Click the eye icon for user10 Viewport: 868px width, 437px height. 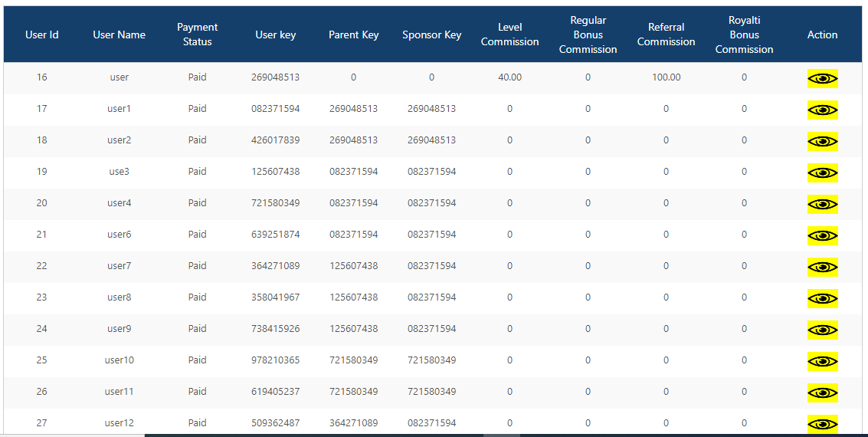[822, 362]
